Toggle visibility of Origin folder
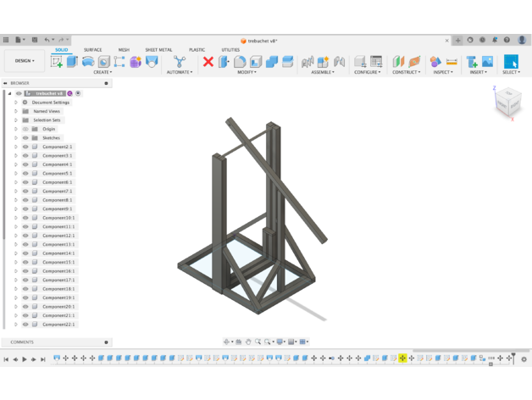This screenshot has height=400, width=532. (25, 129)
